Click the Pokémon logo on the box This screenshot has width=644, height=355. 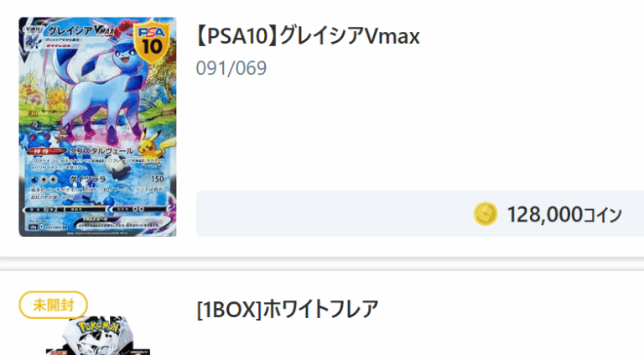coord(99,327)
